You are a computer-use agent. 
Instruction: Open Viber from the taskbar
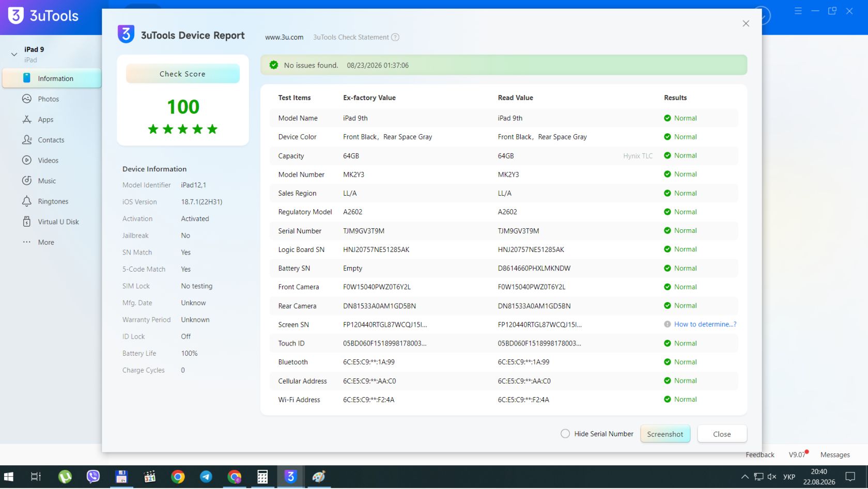(x=93, y=477)
